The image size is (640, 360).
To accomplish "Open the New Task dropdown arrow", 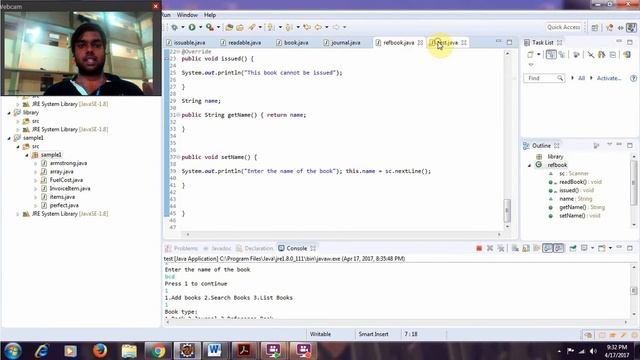I will click(539, 55).
